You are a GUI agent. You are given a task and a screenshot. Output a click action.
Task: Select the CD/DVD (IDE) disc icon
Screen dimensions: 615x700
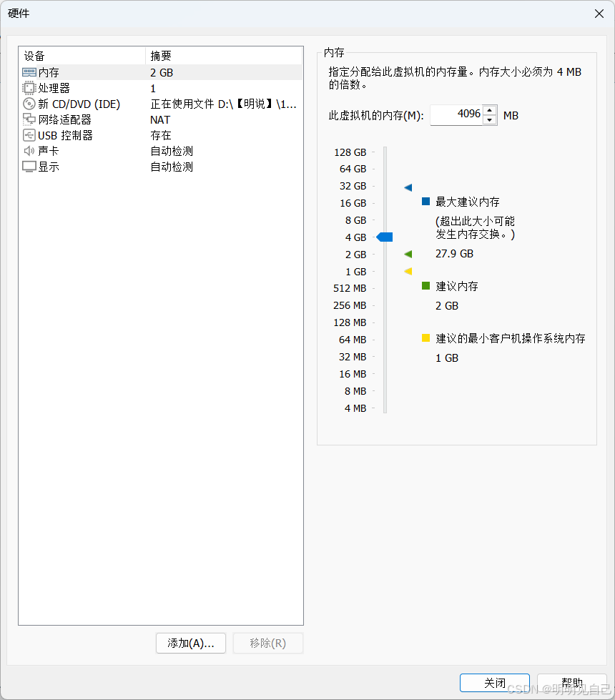click(29, 104)
